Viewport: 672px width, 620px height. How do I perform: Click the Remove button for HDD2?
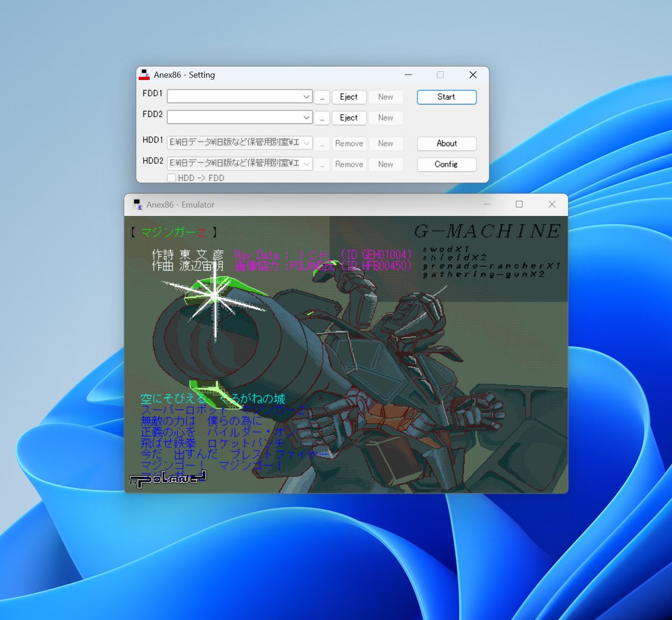tap(349, 164)
